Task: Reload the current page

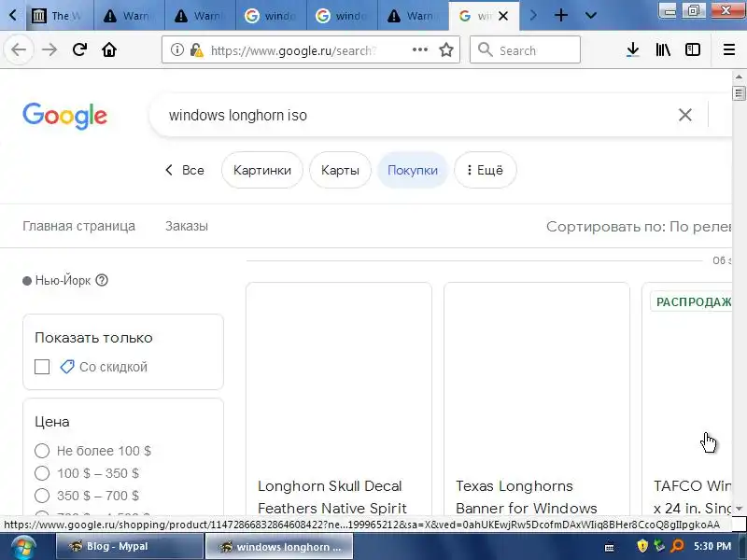Action: coord(79,49)
